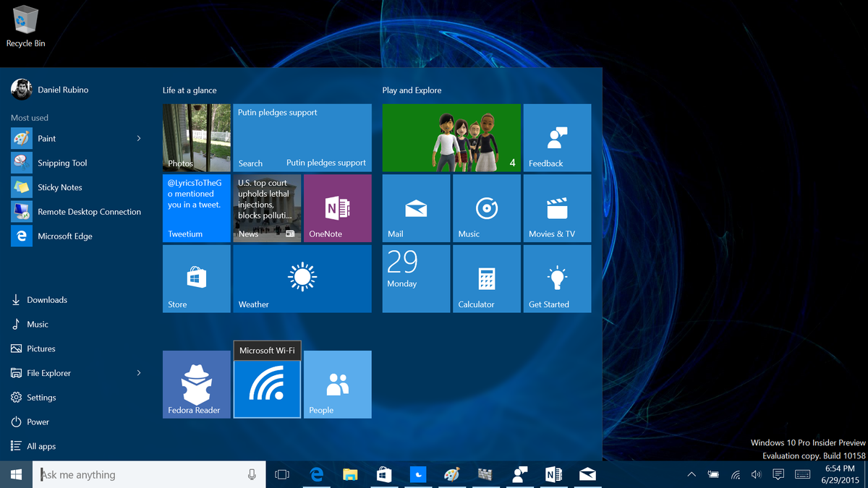Screen dimensions: 868x488
Task: Show hidden system tray icons
Action: pos(692,474)
